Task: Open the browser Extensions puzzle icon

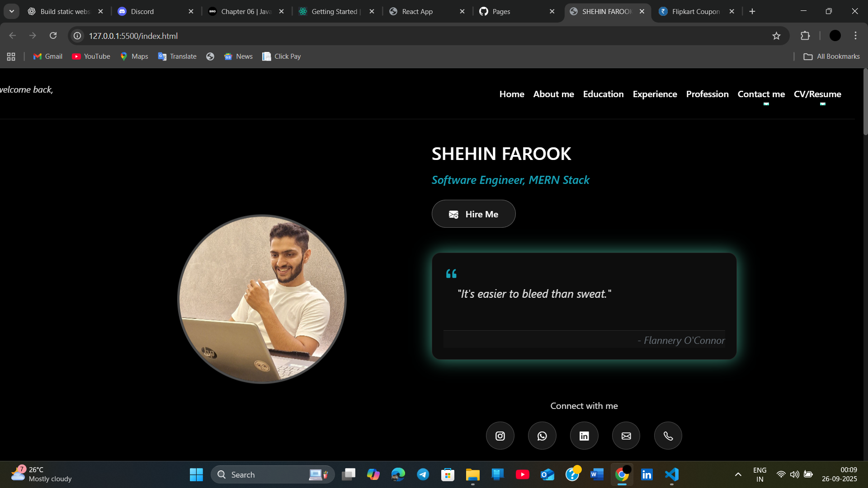Action: pyautogui.click(x=805, y=36)
